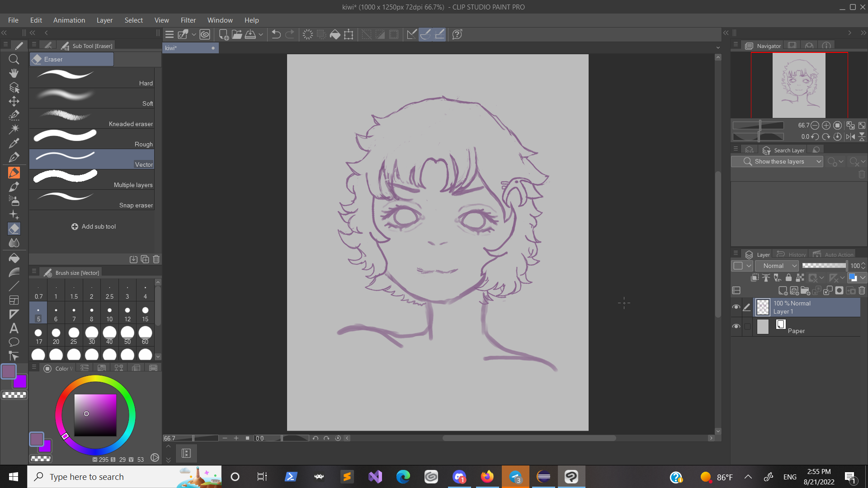
Task: Select the Balloon tool
Action: pos(14,342)
